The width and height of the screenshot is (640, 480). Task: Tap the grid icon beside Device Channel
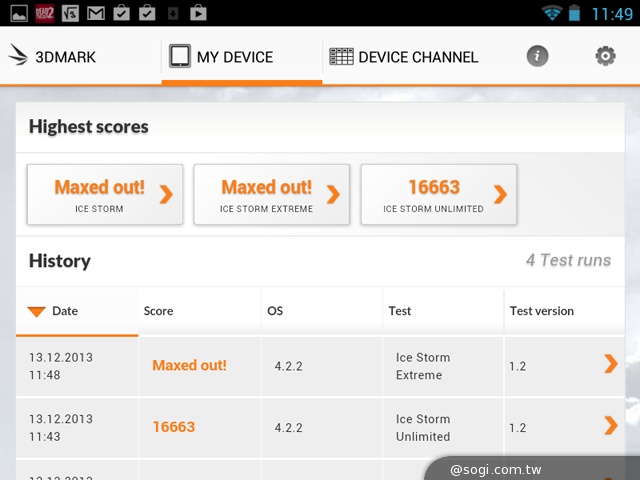pos(341,57)
